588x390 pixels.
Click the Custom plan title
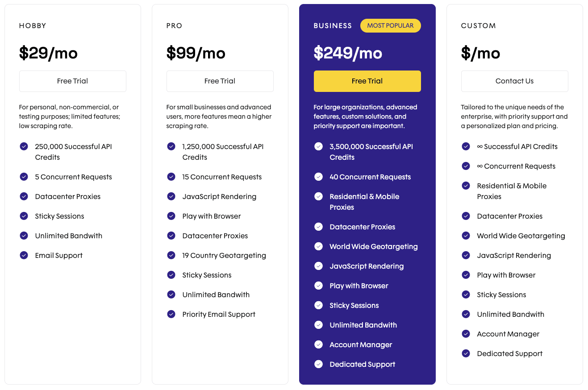point(478,26)
